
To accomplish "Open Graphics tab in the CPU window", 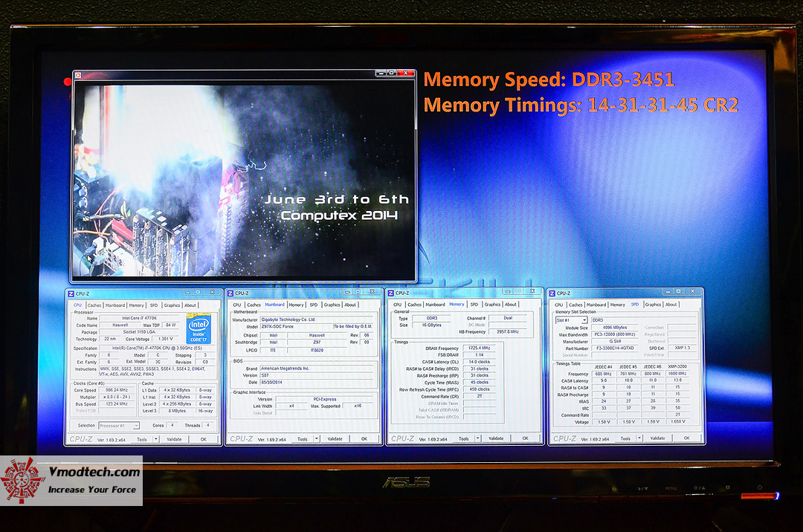I will (172, 305).
